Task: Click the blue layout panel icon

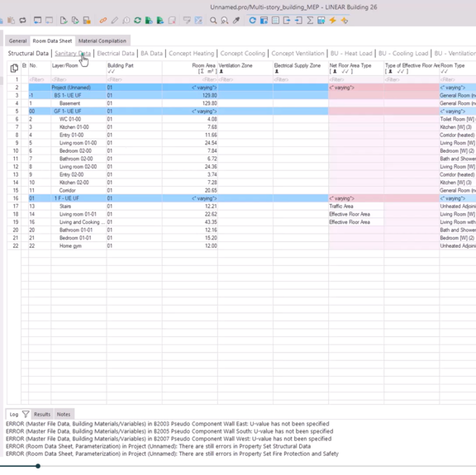Action: pos(264,21)
